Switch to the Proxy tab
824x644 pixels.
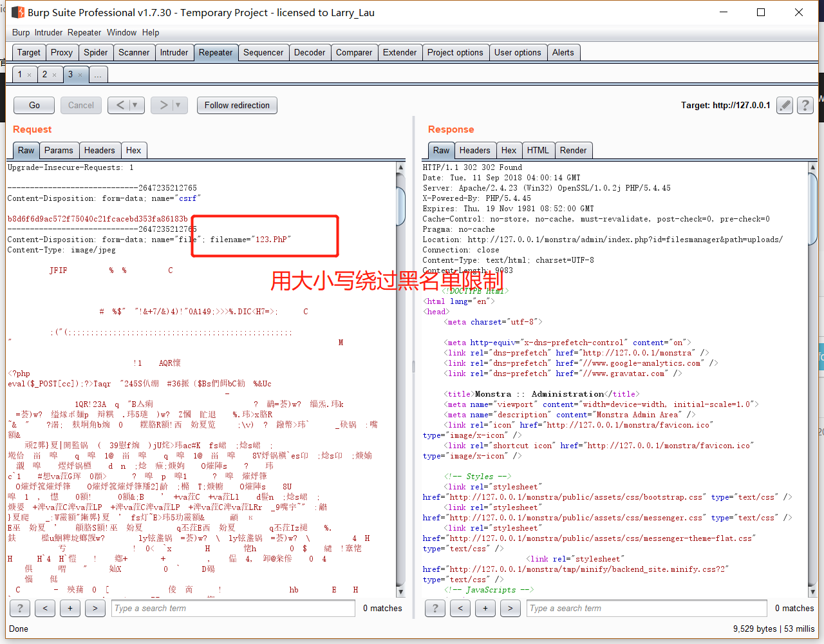pyautogui.click(x=62, y=53)
